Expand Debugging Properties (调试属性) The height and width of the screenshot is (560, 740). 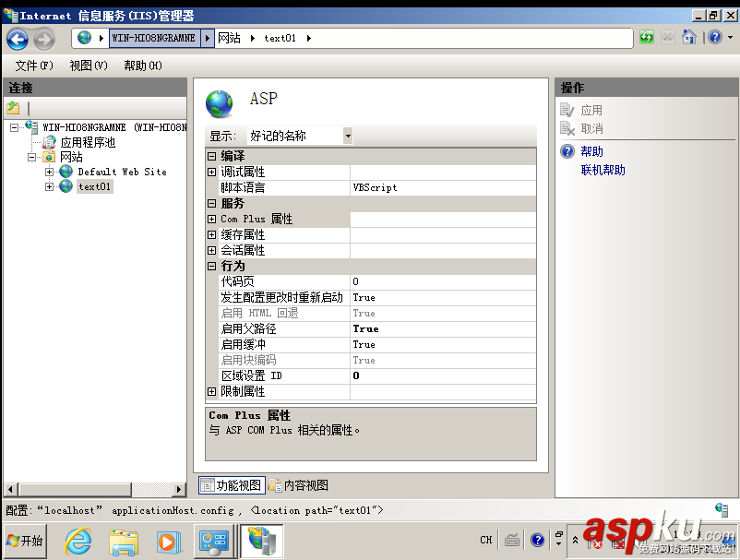point(212,173)
